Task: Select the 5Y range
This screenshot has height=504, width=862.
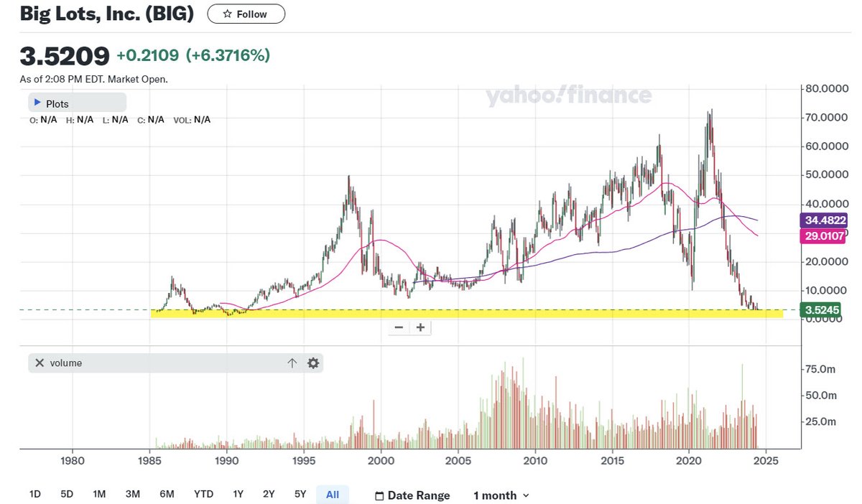Action: tap(300, 494)
